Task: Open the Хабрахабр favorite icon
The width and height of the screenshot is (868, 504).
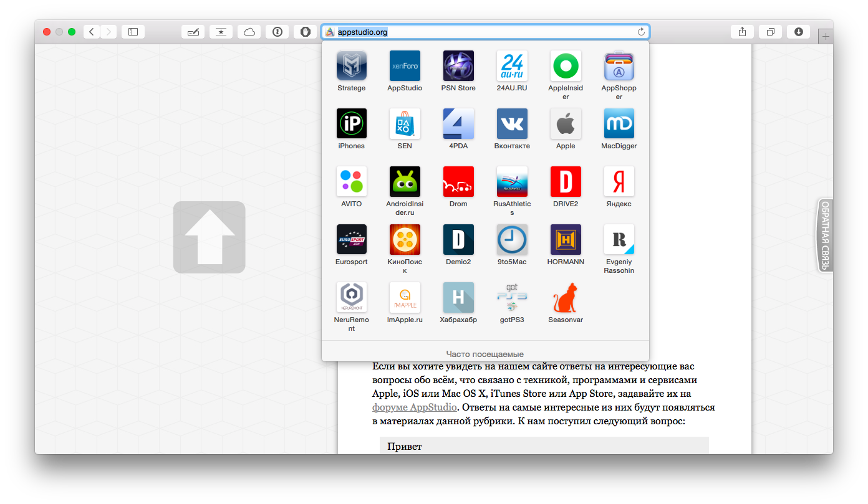Action: coord(458,298)
